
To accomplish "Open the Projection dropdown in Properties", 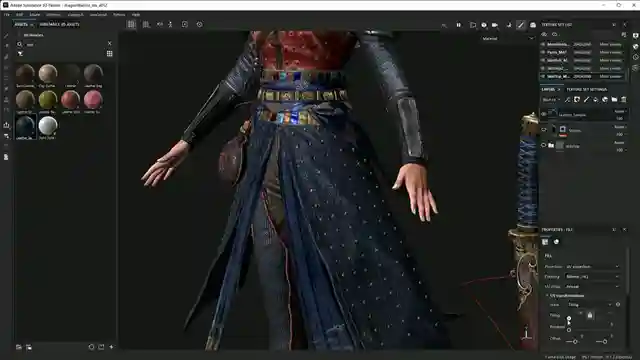I will (x=592, y=267).
